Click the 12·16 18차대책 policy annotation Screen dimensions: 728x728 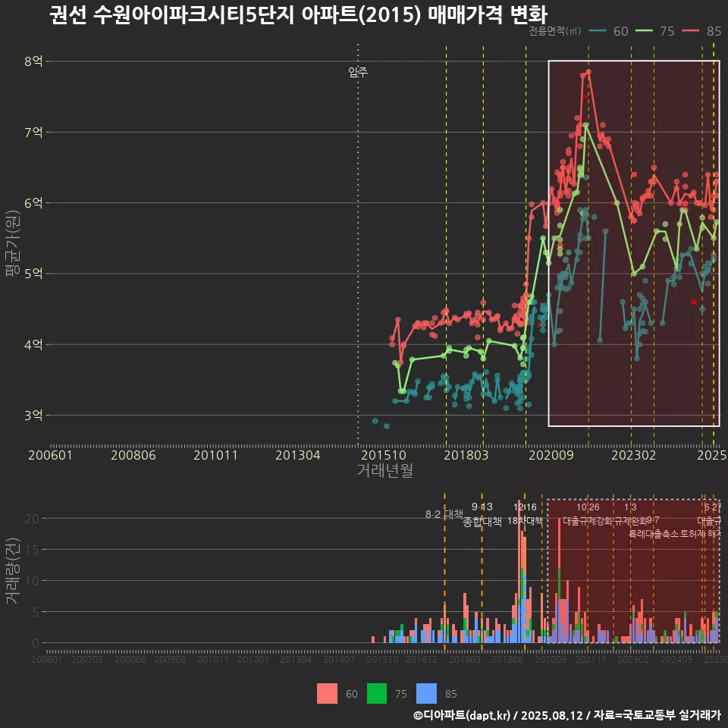pos(525,514)
